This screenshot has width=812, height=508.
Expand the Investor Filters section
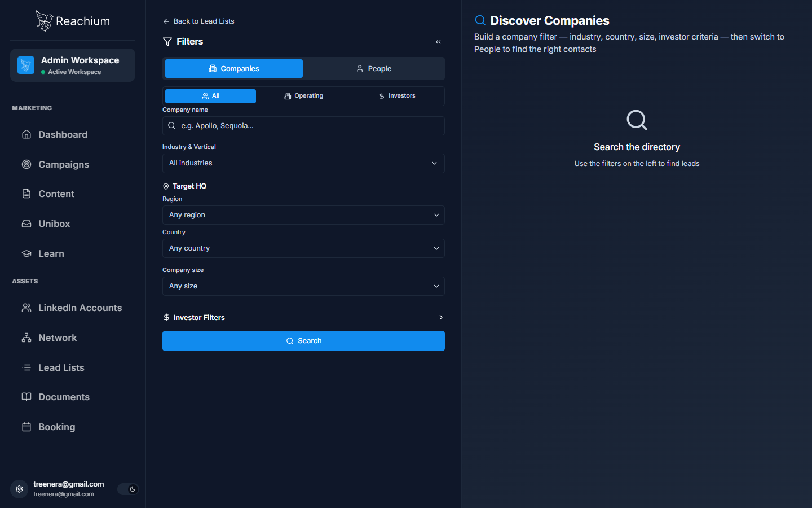[303, 317]
